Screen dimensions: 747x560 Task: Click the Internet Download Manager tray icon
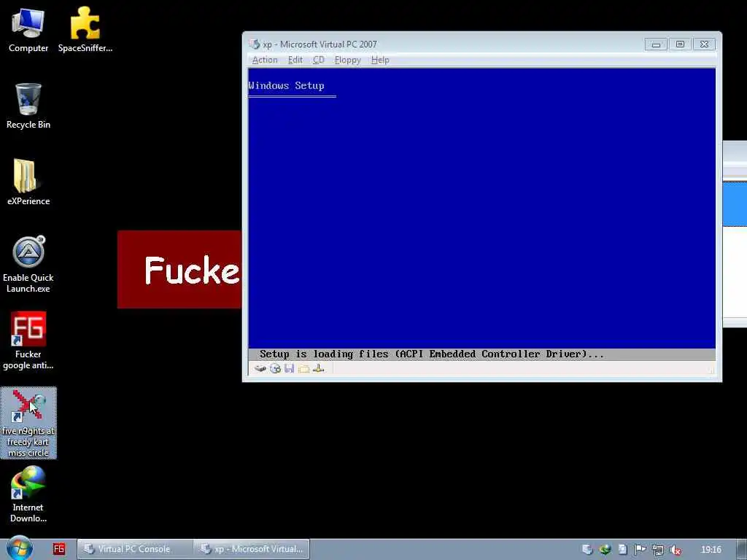(605, 550)
